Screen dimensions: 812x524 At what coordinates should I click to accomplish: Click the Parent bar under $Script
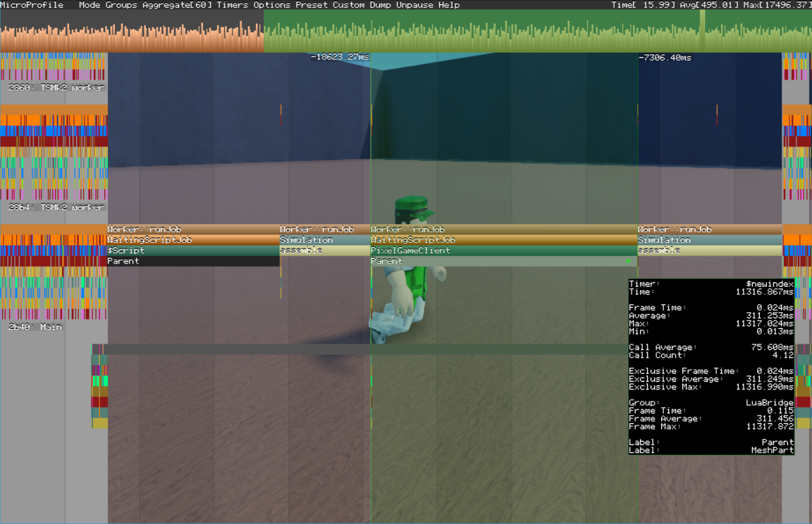click(x=193, y=261)
